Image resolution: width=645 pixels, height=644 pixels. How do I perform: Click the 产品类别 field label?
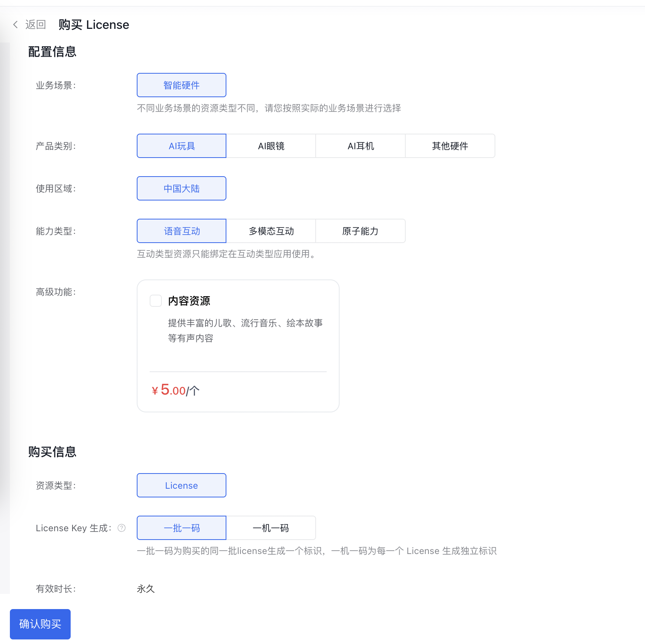pos(56,146)
